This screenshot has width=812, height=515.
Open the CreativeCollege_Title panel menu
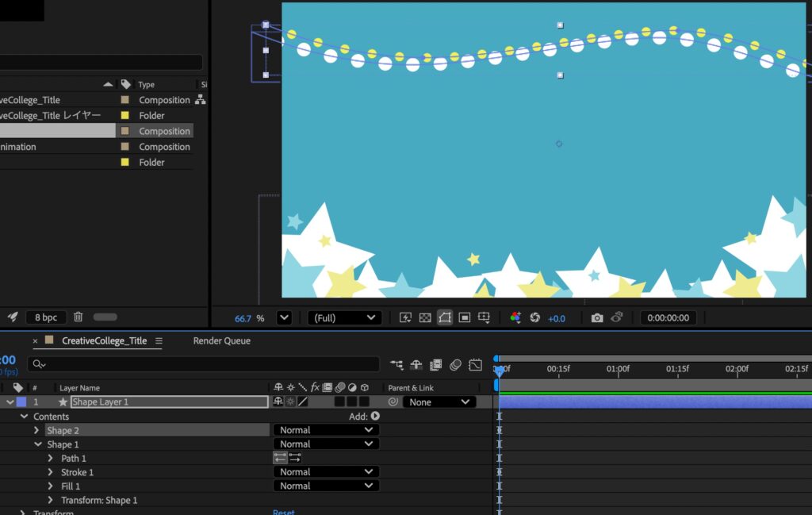(x=159, y=341)
